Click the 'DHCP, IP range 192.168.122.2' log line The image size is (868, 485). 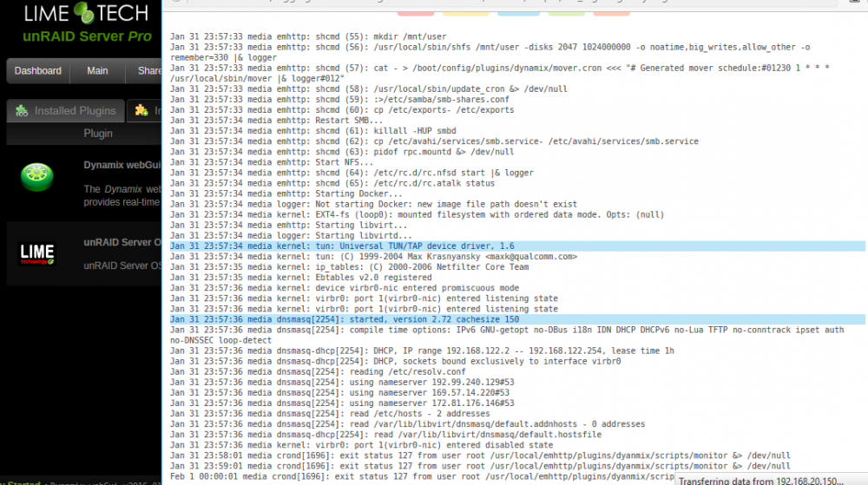click(x=422, y=351)
